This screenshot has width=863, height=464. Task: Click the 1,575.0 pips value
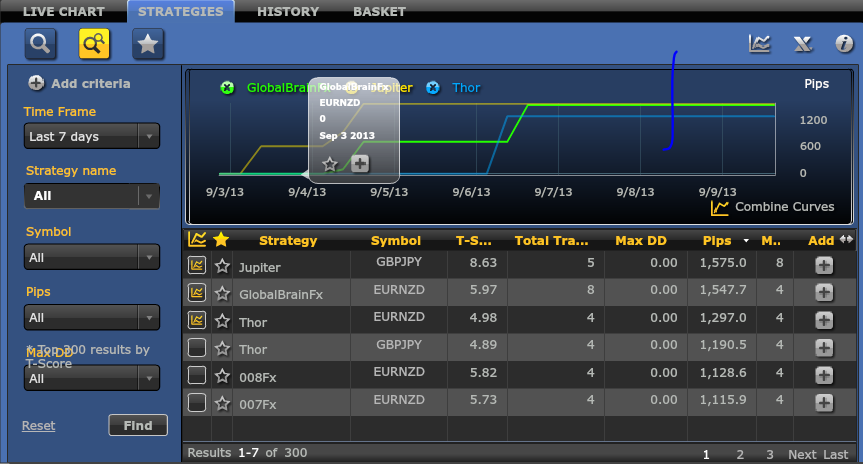click(723, 263)
